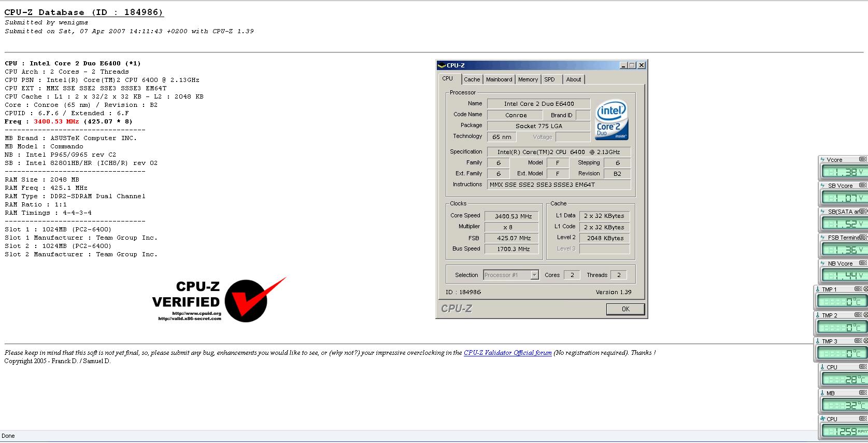Open the TMP 3 monitor settings icon
The image size is (868, 443).
858,341
